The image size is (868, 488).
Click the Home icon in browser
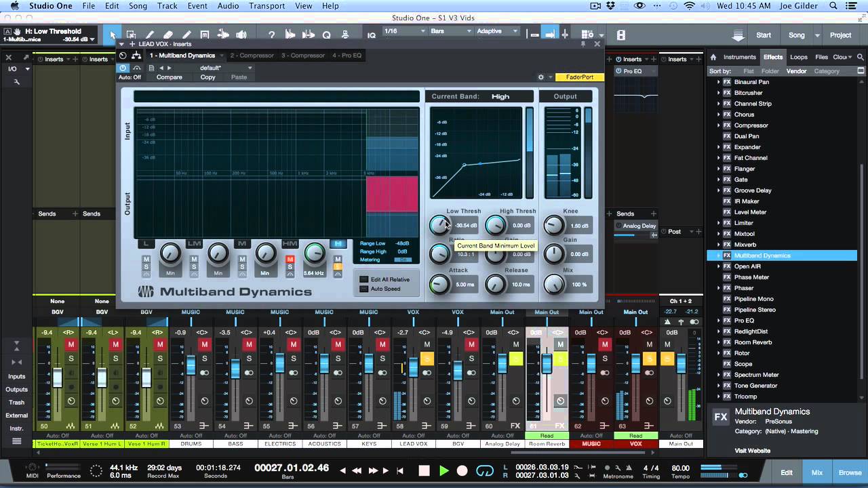tap(713, 57)
